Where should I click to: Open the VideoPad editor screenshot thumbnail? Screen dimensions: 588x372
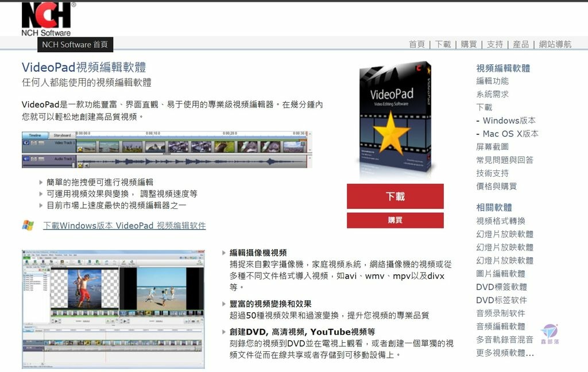pyautogui.click(x=113, y=309)
